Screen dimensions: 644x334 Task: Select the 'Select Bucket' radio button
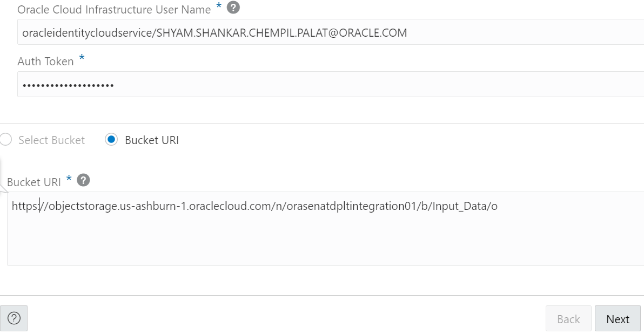[5, 140]
